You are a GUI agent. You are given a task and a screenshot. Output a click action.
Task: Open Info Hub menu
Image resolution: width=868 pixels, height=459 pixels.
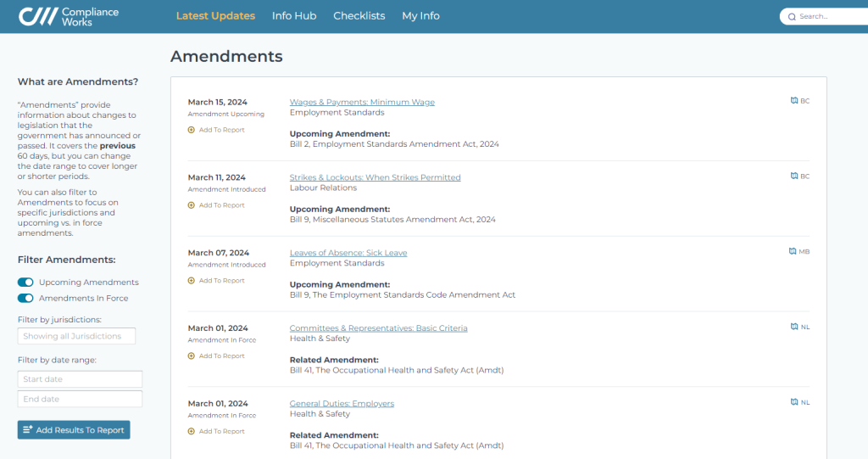tap(294, 16)
